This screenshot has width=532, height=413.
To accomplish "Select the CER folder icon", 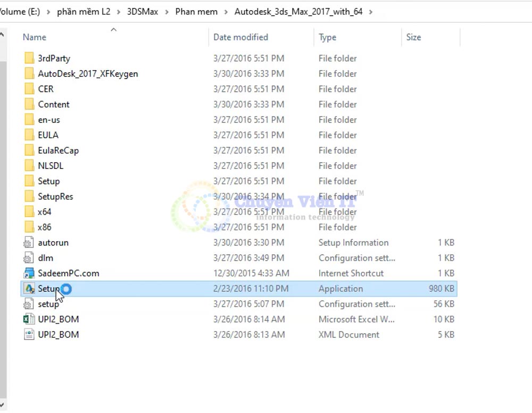I will pyautogui.click(x=29, y=88).
